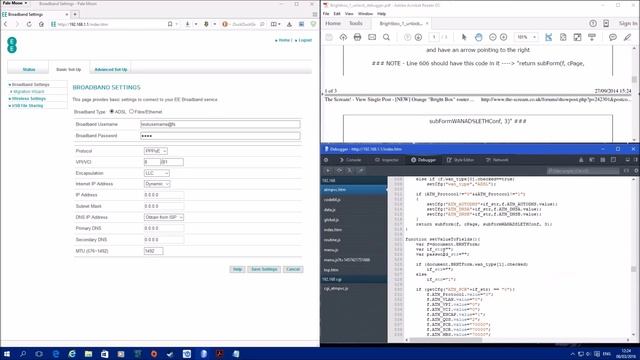Click the Acrobat find text magnifier icon
This screenshot has width=640, height=360.
click(386, 37)
